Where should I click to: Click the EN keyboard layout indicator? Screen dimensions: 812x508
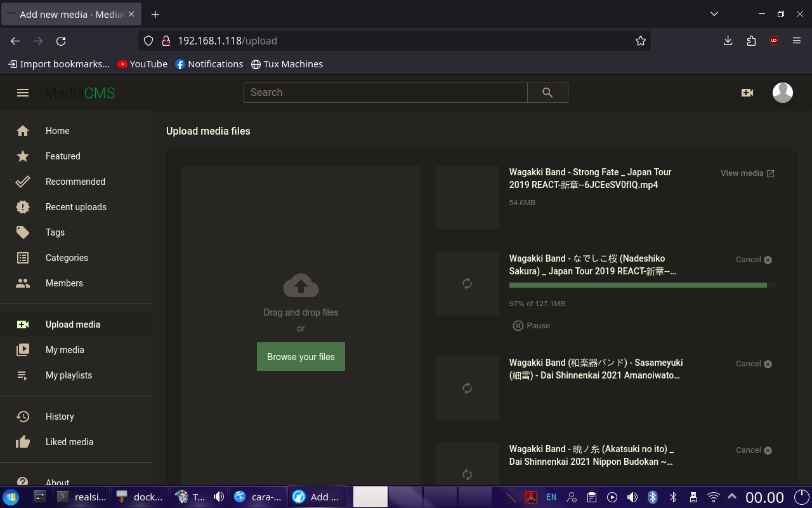(x=551, y=497)
